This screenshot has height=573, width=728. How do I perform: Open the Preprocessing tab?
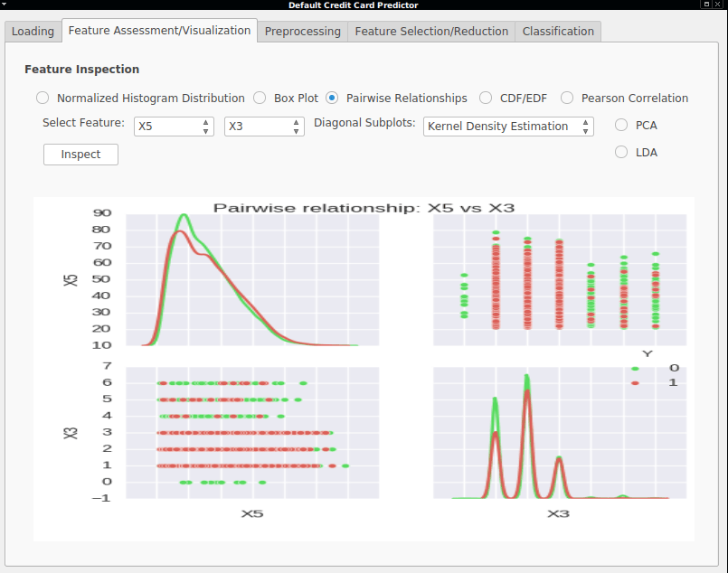click(303, 31)
